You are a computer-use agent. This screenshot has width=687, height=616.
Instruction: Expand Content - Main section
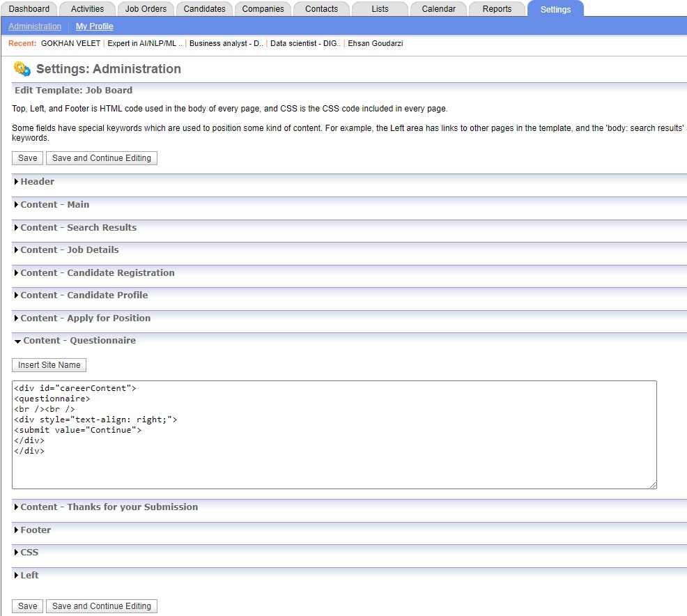(x=54, y=205)
